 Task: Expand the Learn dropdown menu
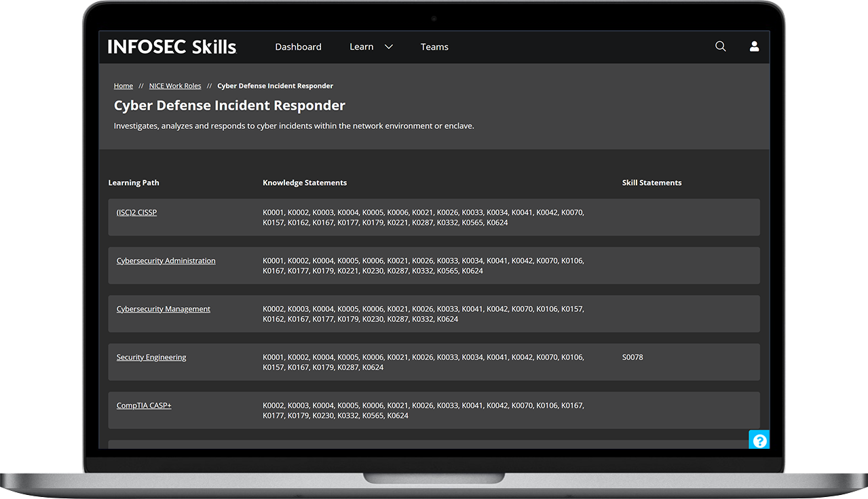(360, 46)
